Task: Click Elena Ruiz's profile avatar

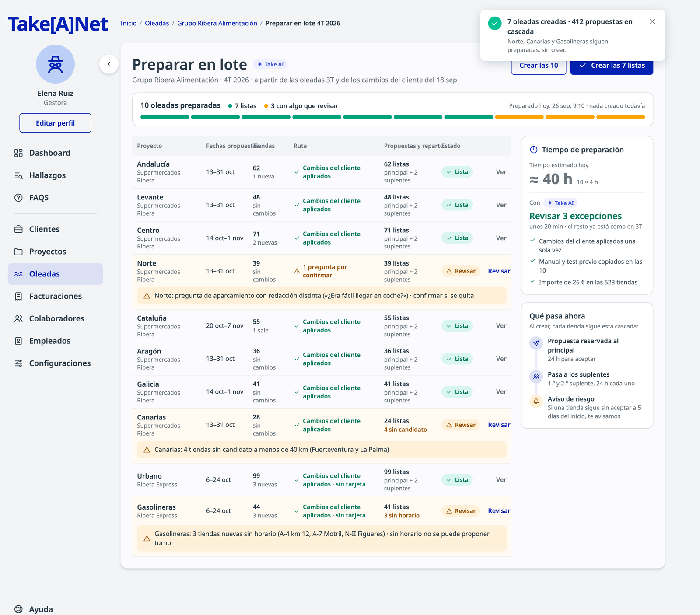Action: coord(55,64)
